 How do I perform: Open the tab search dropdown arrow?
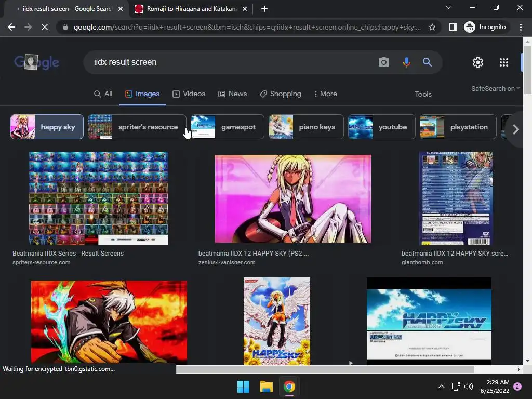click(x=448, y=7)
